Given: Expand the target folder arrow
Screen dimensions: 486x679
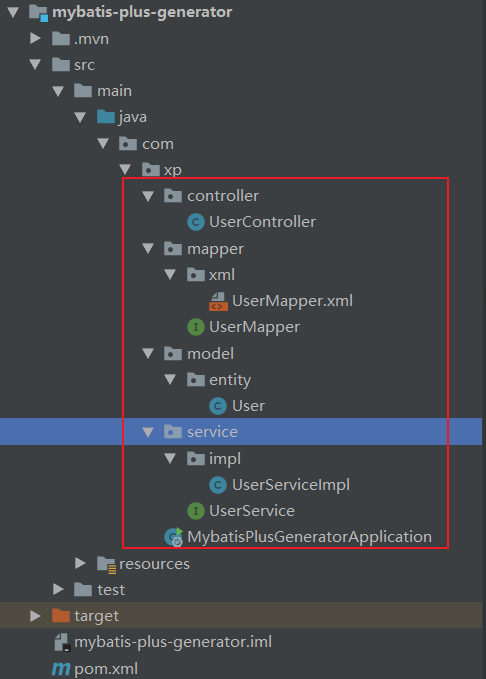Looking at the screenshot, I should (x=36, y=615).
